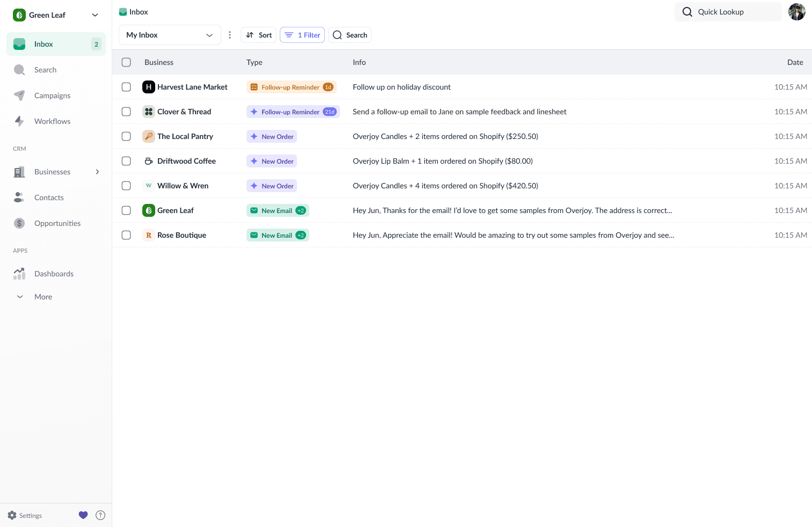812x527 pixels.
Task: Click the unread count badge 2
Action: tap(96, 44)
